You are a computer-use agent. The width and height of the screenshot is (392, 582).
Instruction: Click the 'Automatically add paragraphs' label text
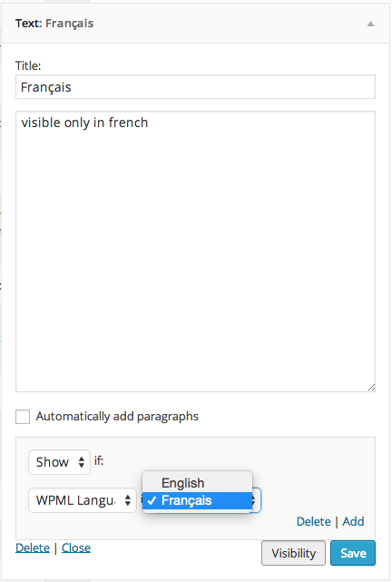tap(117, 417)
